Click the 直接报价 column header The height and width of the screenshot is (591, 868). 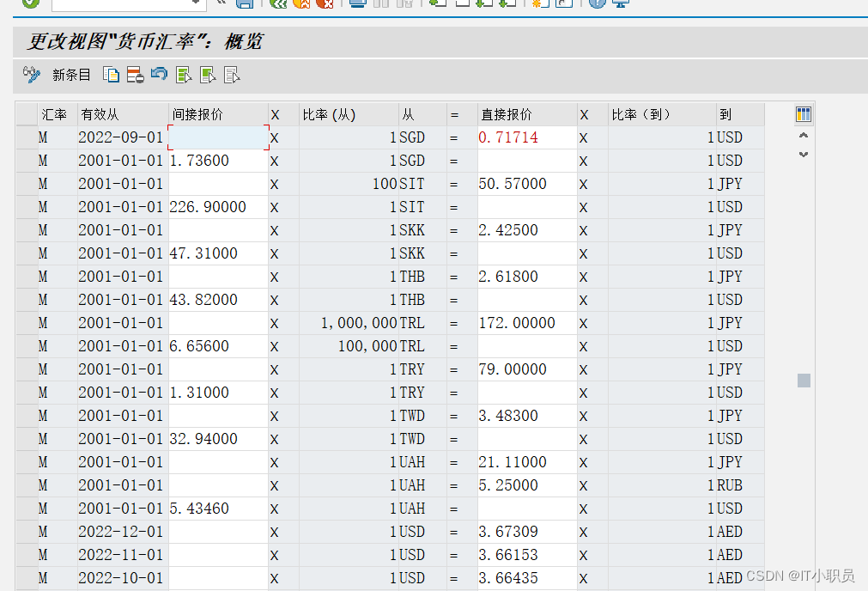click(x=527, y=114)
